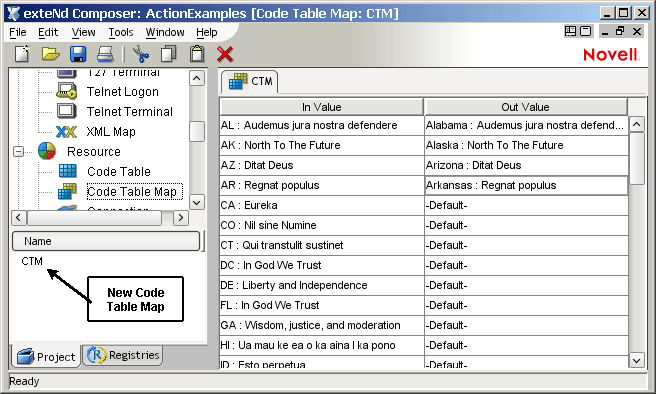The width and height of the screenshot is (656, 394).
Task: Select the 'AL : Audemus jura nostra defendere' cell
Action: tap(322, 125)
